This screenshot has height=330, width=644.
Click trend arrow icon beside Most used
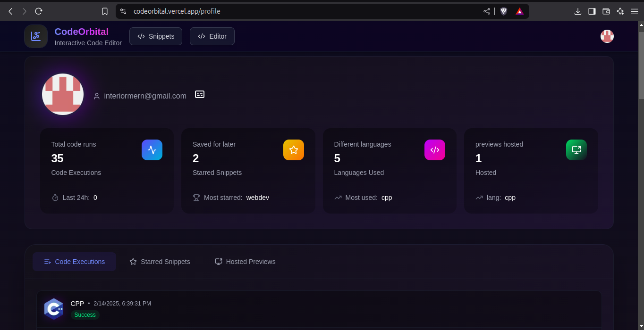click(x=338, y=198)
